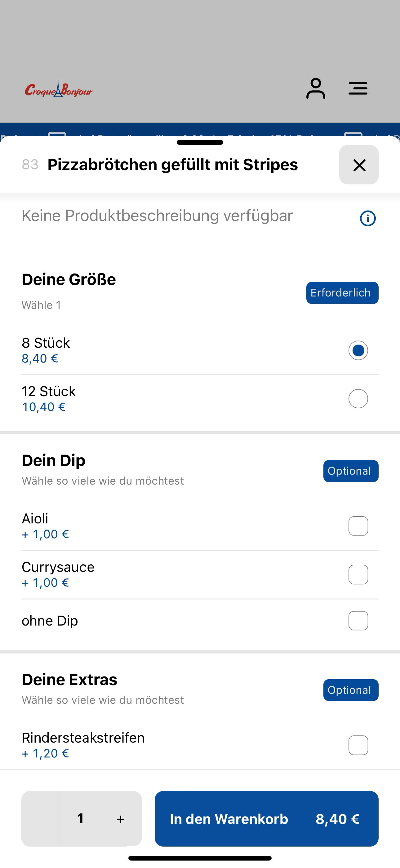Show product info via the info icon
This screenshot has height=868, width=400.
[368, 218]
